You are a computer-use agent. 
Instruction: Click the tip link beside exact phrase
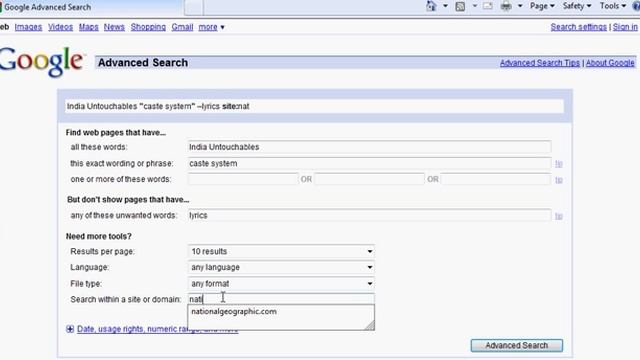click(x=559, y=164)
